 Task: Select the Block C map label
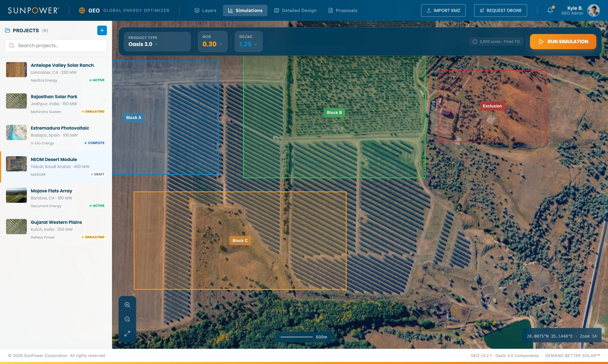(x=240, y=241)
